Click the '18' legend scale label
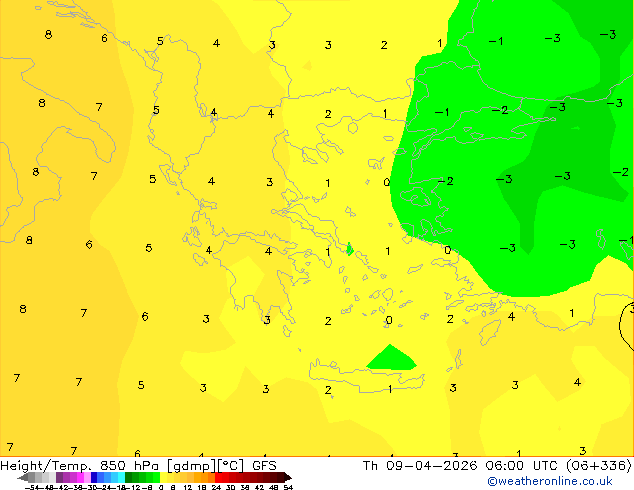The width and height of the screenshot is (634, 490). (x=202, y=488)
